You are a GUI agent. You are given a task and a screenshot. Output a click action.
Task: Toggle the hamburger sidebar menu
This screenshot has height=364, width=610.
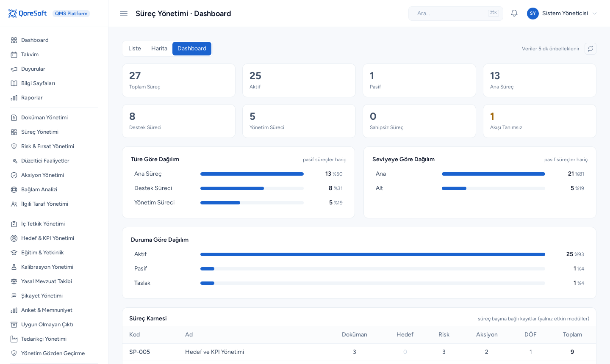click(x=124, y=14)
